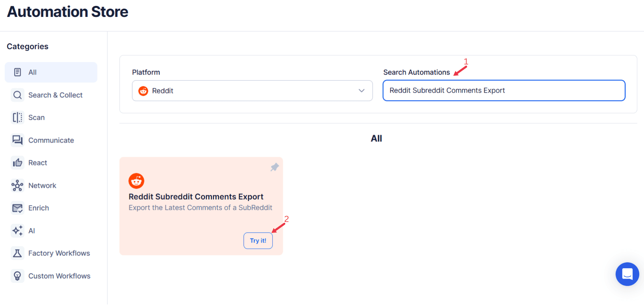Click the React thumbs-up icon

coord(17,162)
